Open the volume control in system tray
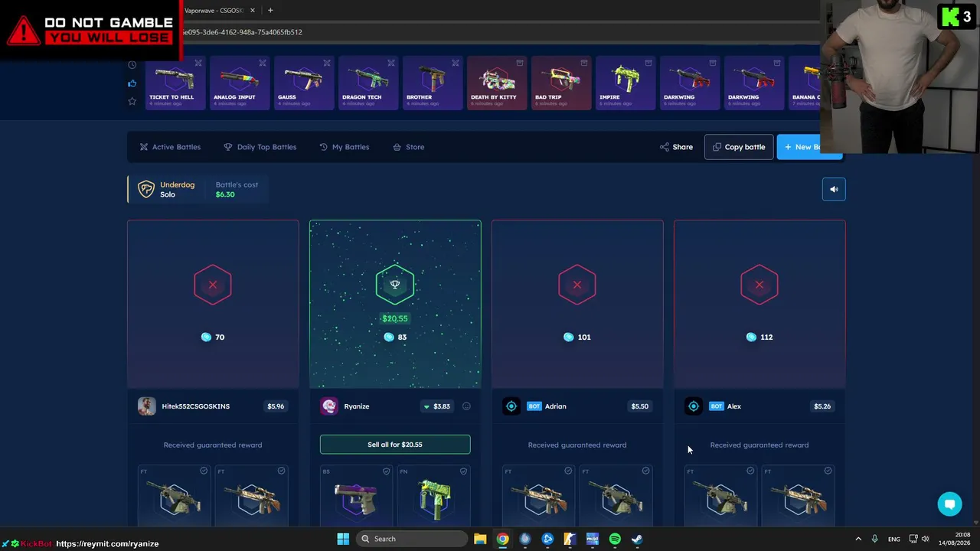 tap(926, 539)
